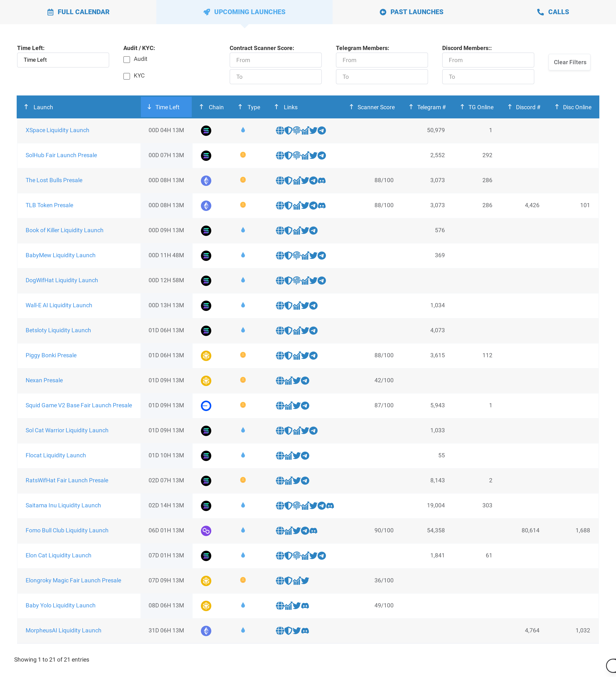Focus Telegram Members To field
The width and height of the screenshot is (616, 677).
pyautogui.click(x=382, y=77)
